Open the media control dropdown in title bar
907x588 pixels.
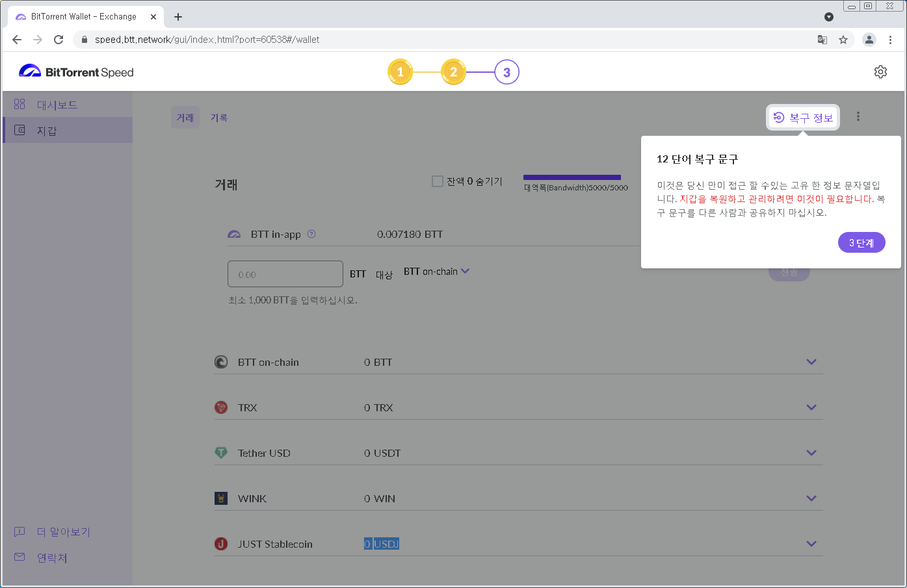tap(829, 17)
